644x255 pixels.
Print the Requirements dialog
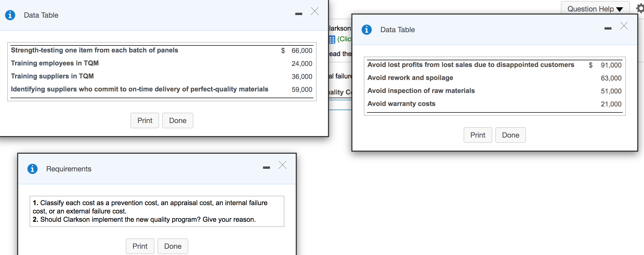pyautogui.click(x=140, y=246)
